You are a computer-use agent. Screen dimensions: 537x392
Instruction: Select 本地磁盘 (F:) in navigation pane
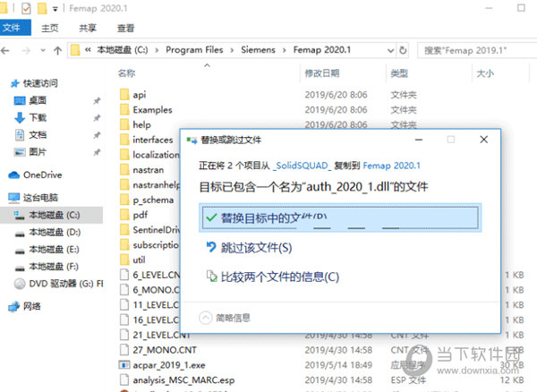coord(54,267)
